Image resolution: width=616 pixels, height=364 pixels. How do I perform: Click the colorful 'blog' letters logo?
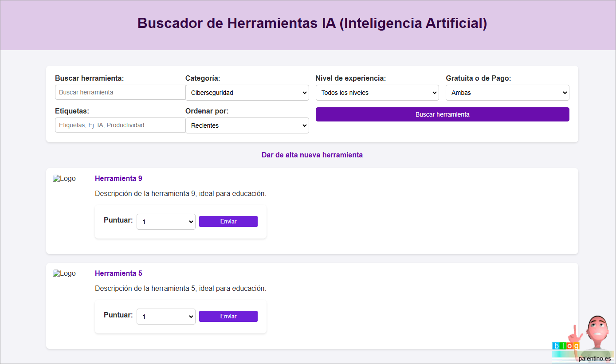565,346
